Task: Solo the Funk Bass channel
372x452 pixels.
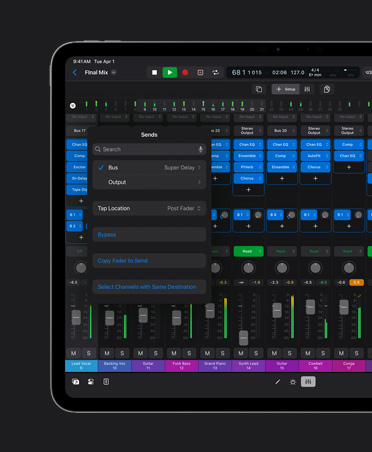Action: (x=189, y=353)
